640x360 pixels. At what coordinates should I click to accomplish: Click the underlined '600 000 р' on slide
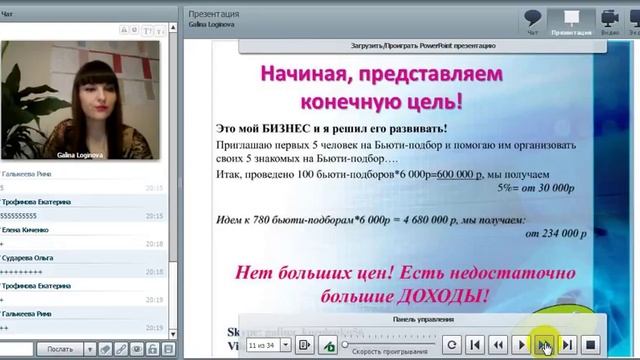[459, 175]
